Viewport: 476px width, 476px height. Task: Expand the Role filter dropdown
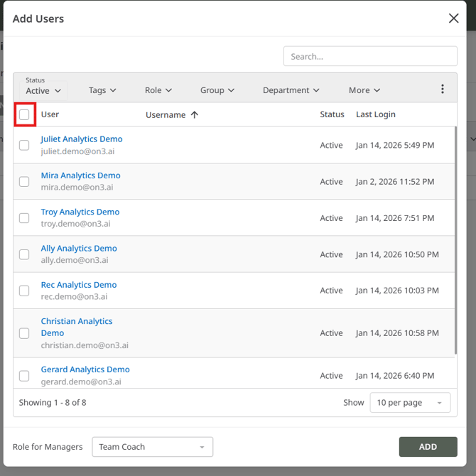(158, 90)
